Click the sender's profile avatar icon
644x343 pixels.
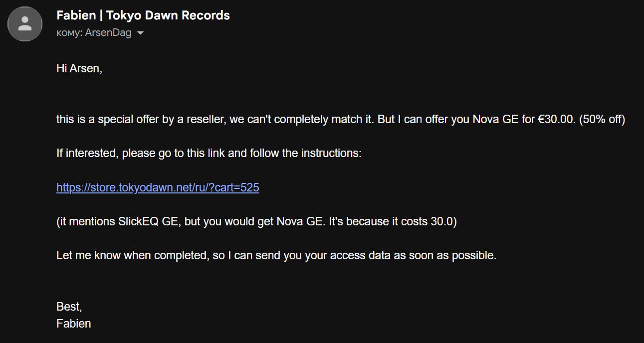coord(25,24)
